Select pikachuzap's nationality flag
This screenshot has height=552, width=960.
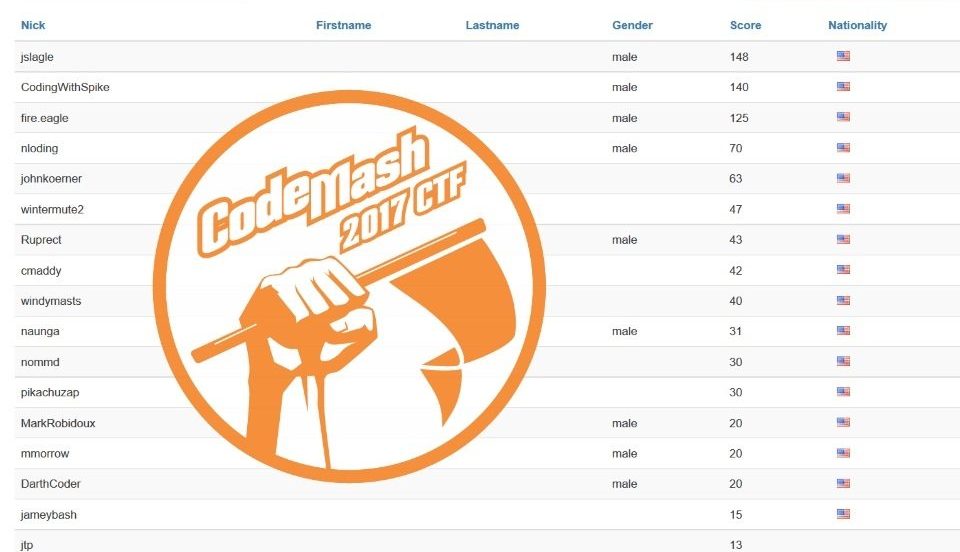tap(843, 392)
